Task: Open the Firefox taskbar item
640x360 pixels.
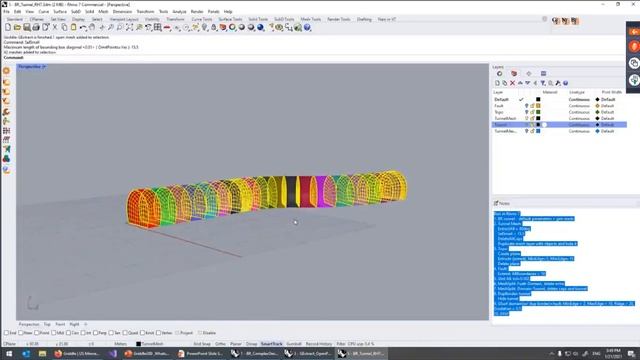Action: [77, 353]
